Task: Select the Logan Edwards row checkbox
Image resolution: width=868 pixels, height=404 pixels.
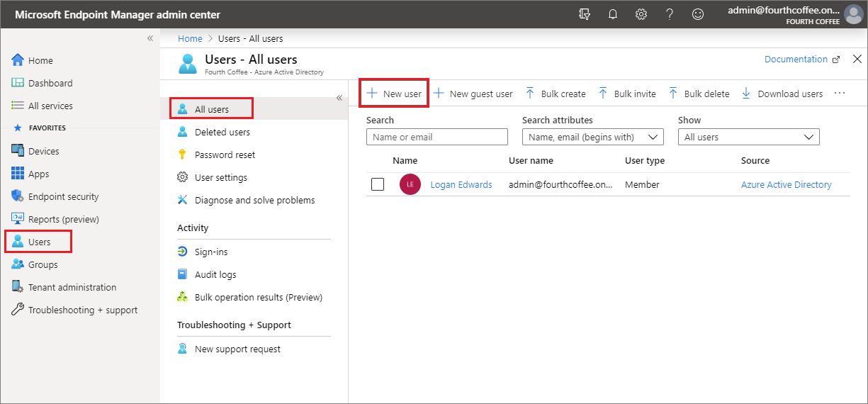Action: click(378, 184)
